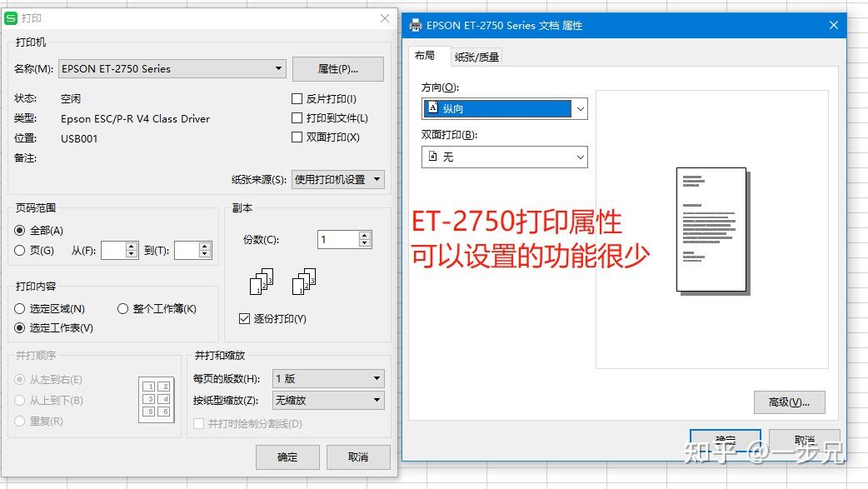Viewport: 868px width, 489px height.
Task: Enable the 反片打印 checkbox
Action: tap(297, 98)
